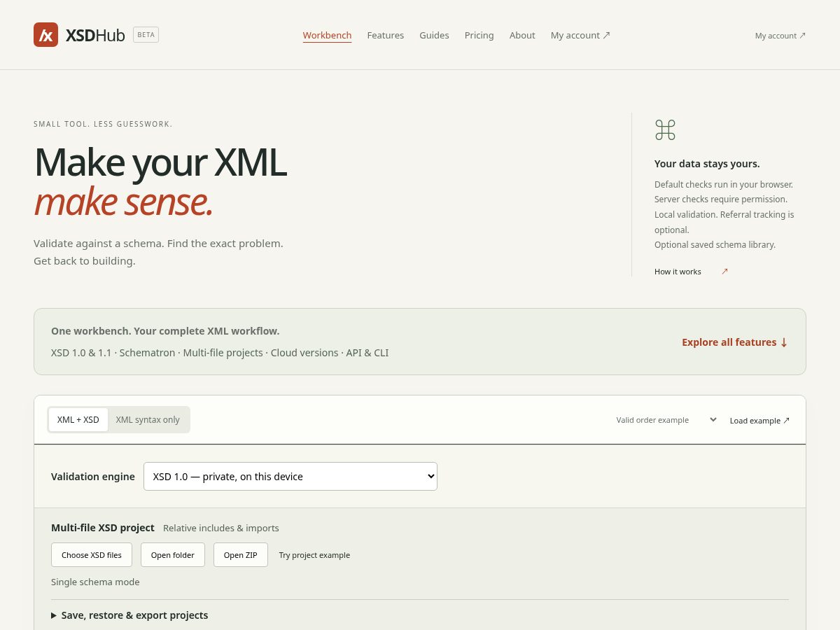Open My account link at far right
Screen dimensions: 840x630
(780, 36)
